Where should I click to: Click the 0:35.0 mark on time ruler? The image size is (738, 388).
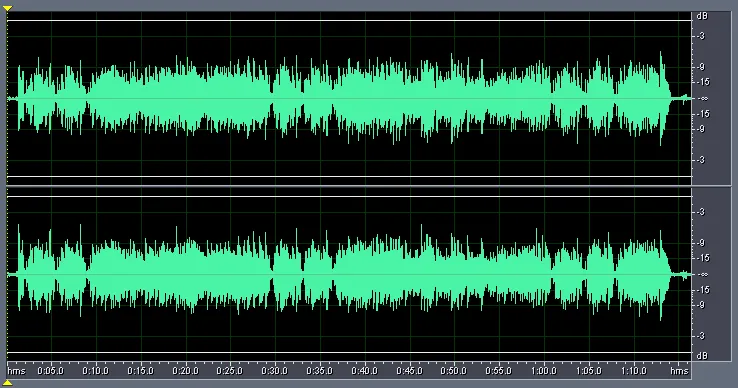click(320, 371)
